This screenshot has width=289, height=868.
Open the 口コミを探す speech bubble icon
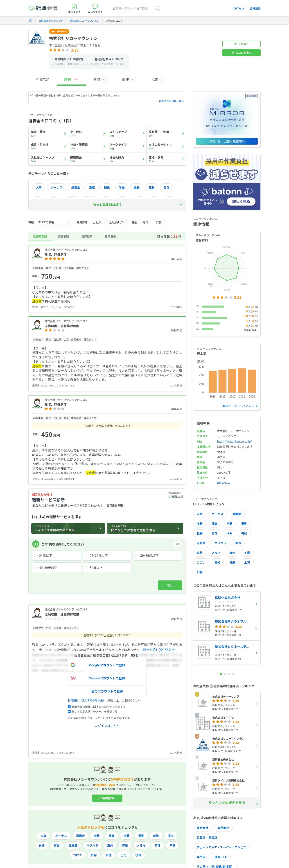coord(95,6)
